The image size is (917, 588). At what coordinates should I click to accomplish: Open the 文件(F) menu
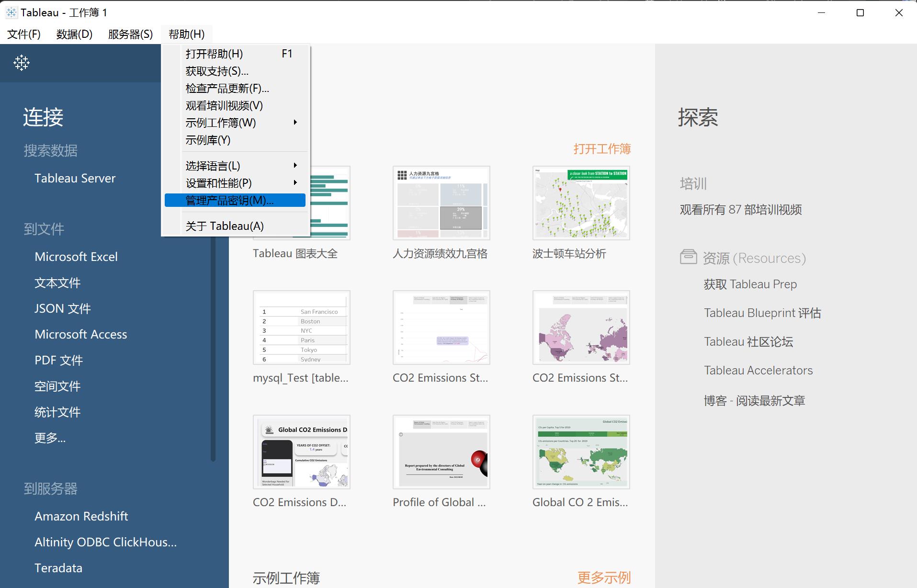coord(24,34)
